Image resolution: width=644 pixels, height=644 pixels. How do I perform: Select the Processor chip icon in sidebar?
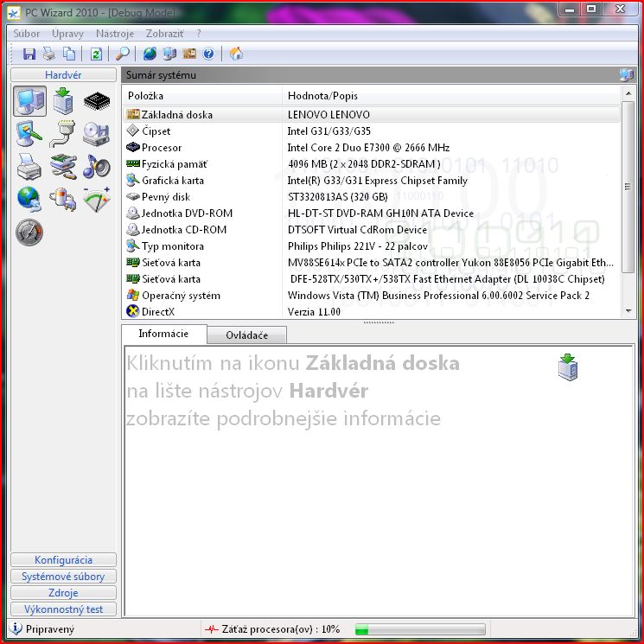coord(96,102)
